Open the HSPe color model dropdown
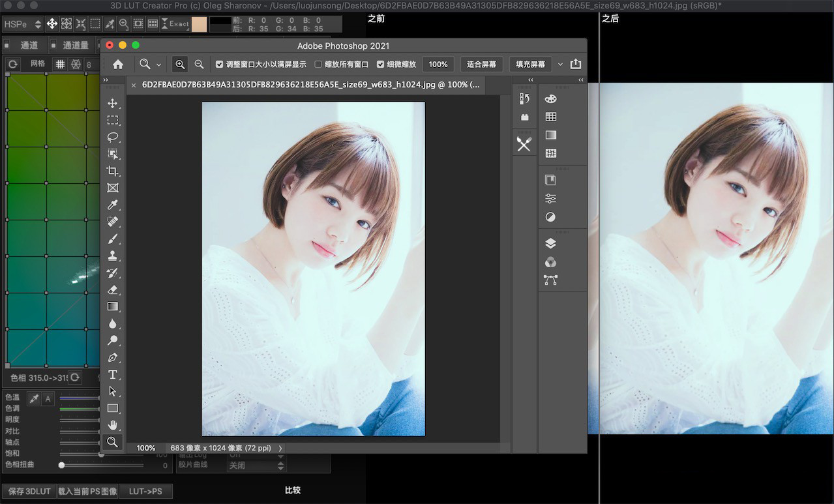The image size is (834, 504). 23,24
